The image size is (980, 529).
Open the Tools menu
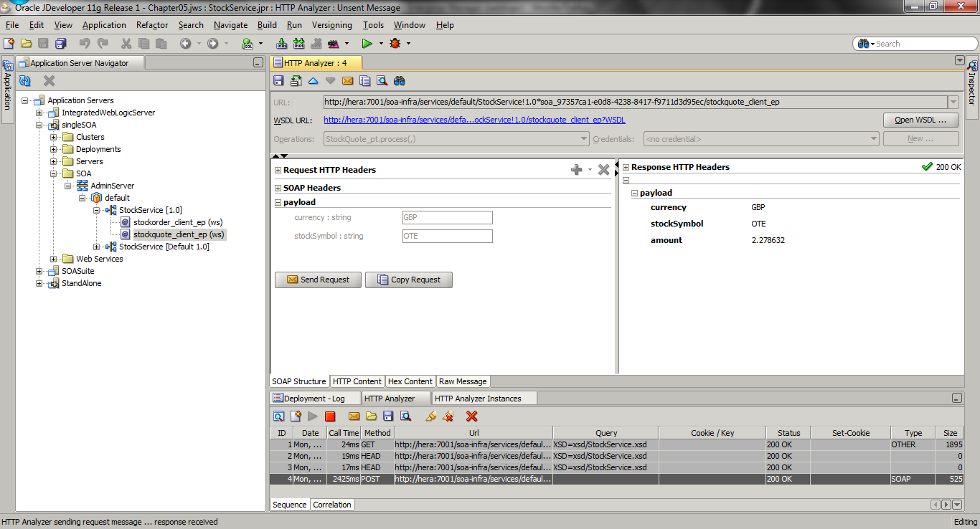[373, 25]
